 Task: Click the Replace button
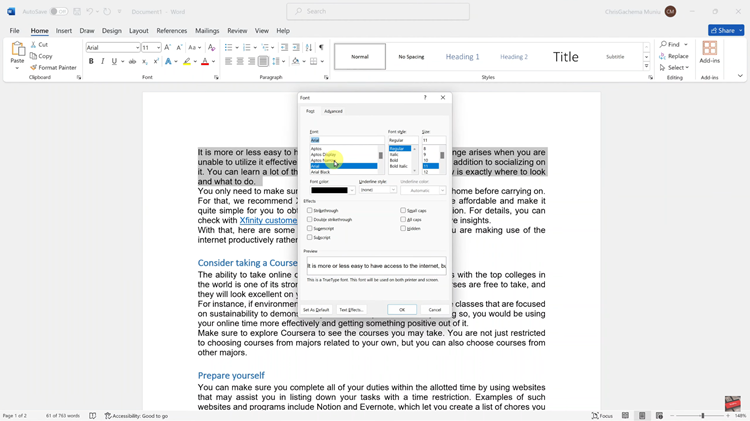pos(674,56)
